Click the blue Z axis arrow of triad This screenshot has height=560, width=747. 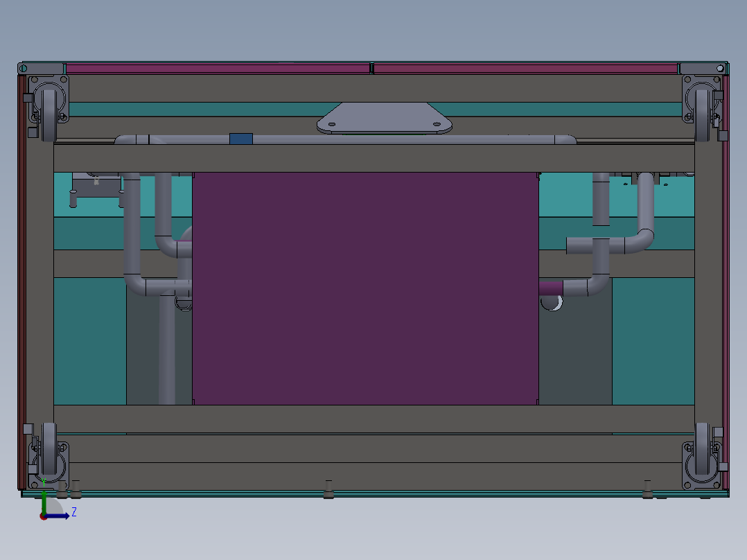(58, 516)
